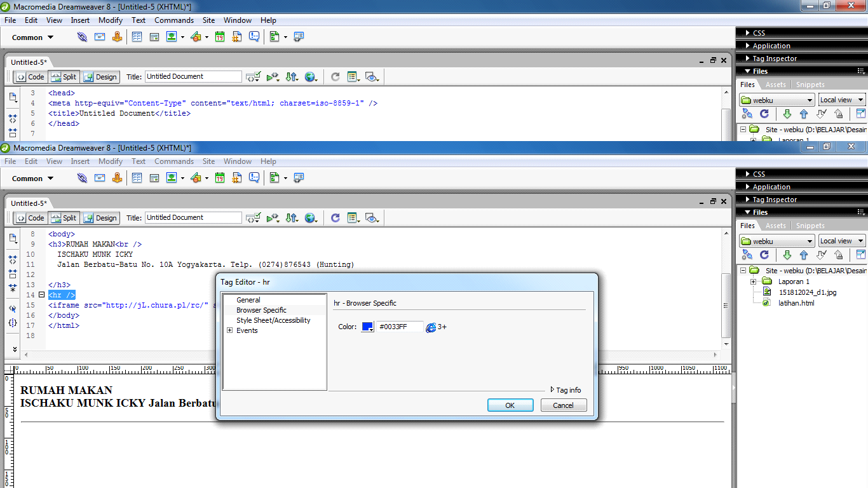Click the Media icon in front window Insert bar

tap(196, 179)
